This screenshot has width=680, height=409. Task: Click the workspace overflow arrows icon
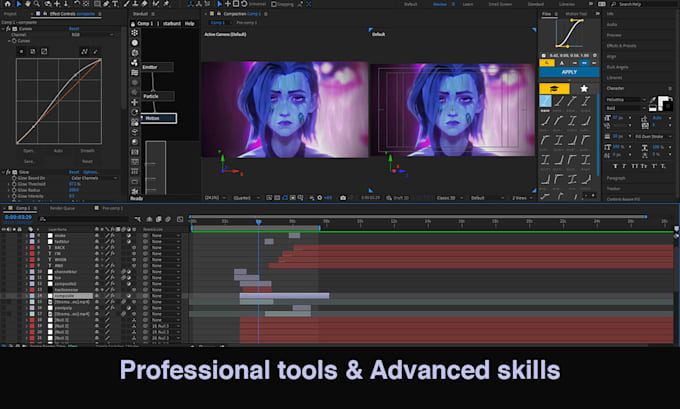(591, 3)
